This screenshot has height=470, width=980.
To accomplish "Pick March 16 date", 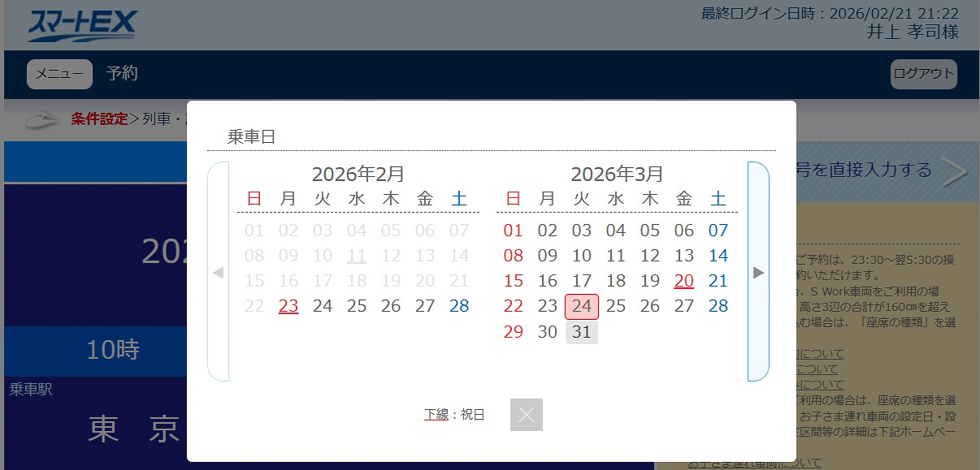I will coord(548,281).
